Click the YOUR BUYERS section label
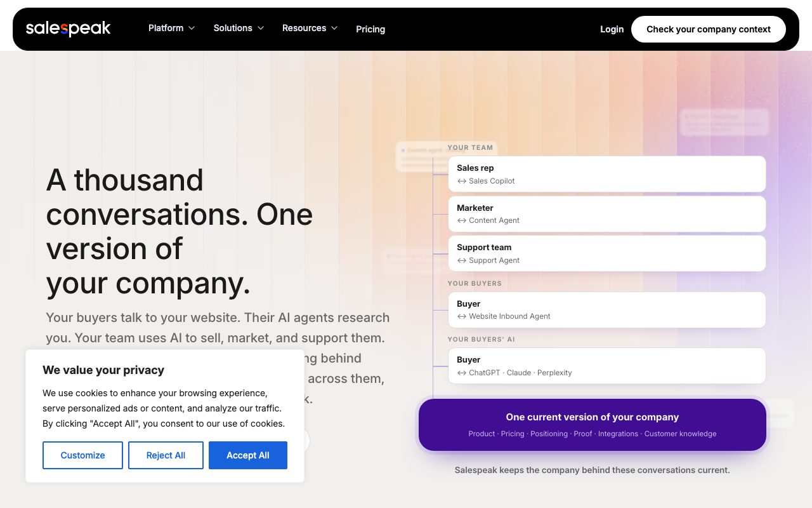 pyautogui.click(x=475, y=284)
